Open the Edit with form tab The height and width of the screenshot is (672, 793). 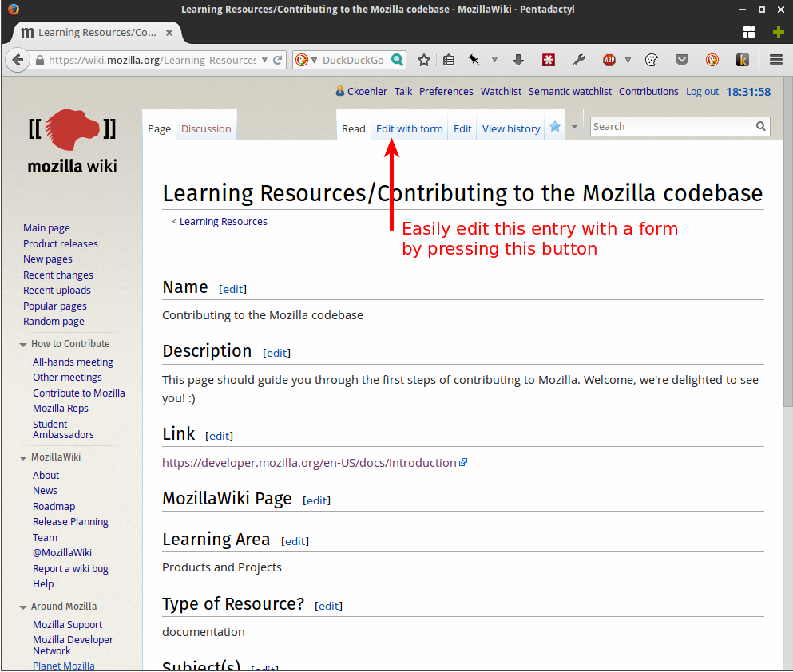point(409,128)
